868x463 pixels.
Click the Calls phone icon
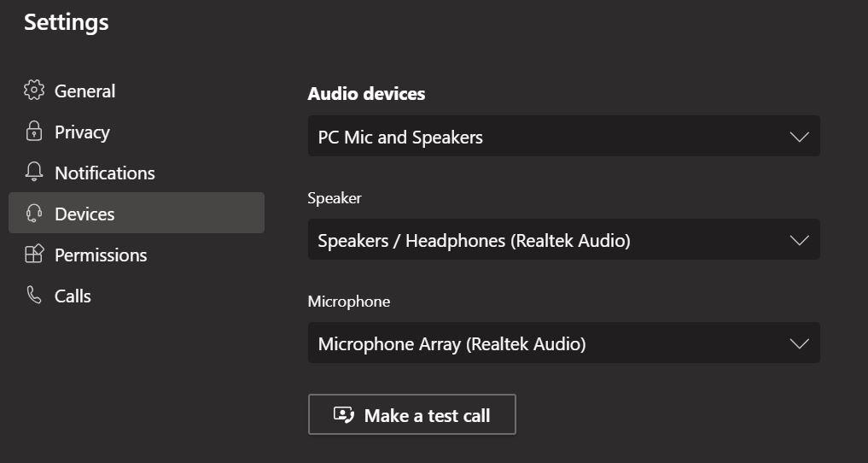pyautogui.click(x=34, y=296)
